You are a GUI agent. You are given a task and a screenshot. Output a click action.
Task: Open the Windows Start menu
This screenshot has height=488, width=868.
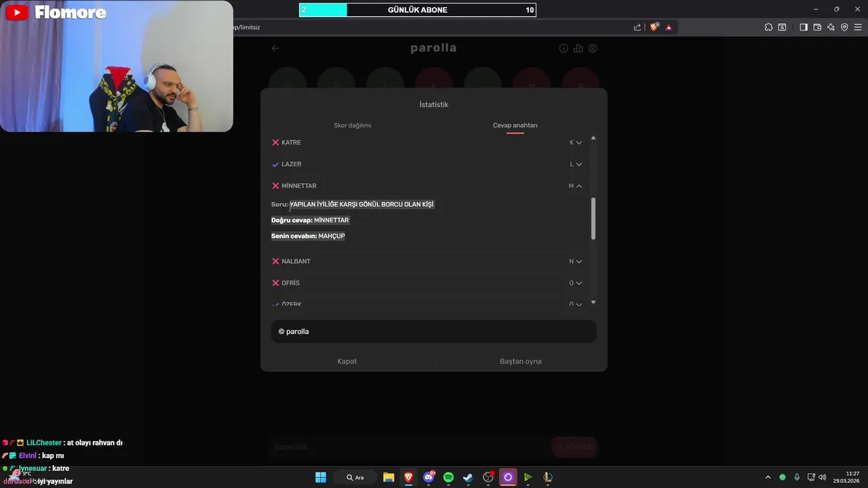[321, 477]
